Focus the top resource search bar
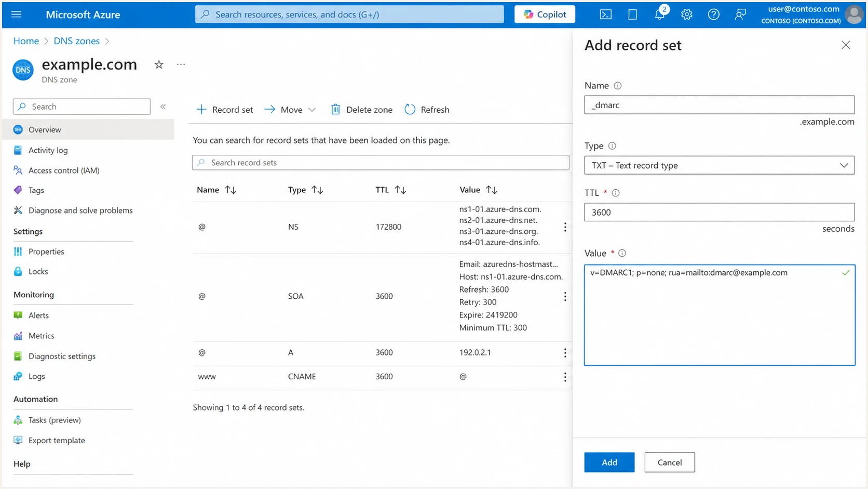Viewport: 868px width, 489px height. pyautogui.click(x=349, y=15)
